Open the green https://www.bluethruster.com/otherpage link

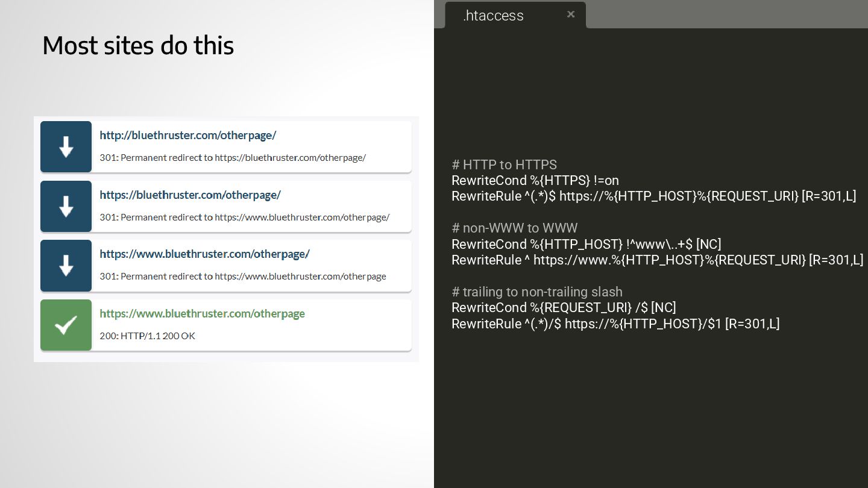202,313
